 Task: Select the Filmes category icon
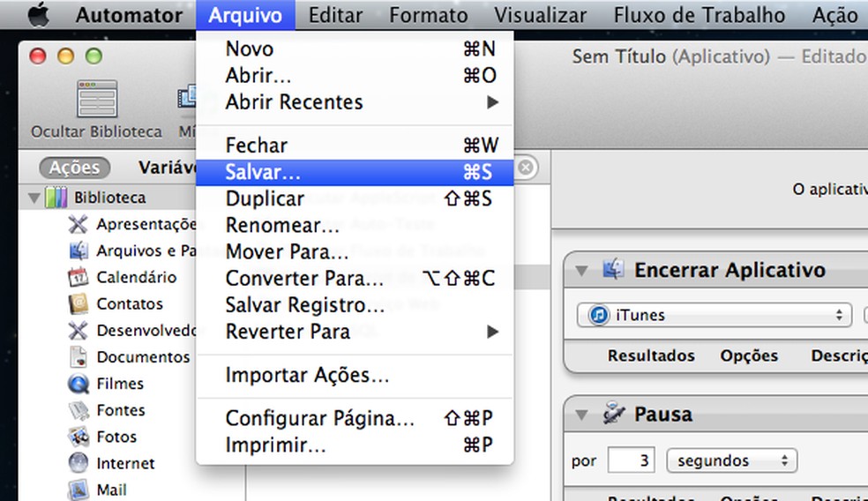click(x=79, y=384)
